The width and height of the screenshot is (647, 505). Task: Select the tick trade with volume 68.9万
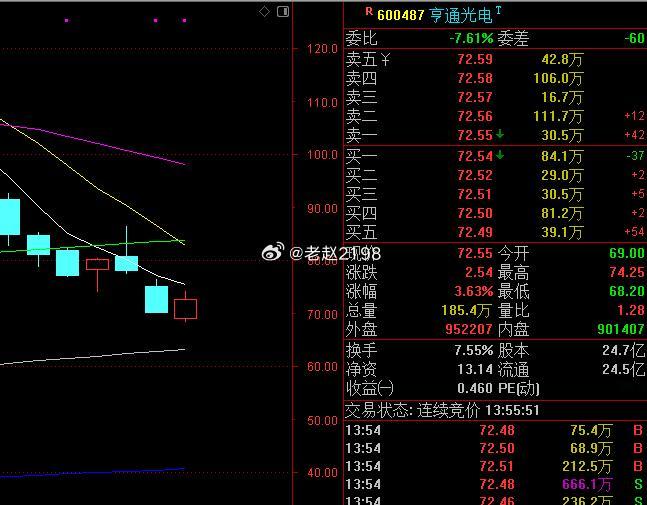(495, 448)
